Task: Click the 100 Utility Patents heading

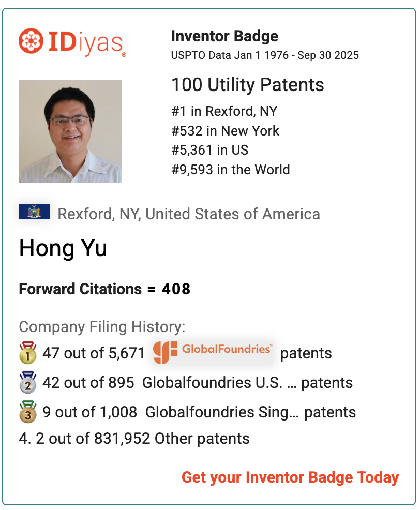Action: pyautogui.click(x=248, y=85)
